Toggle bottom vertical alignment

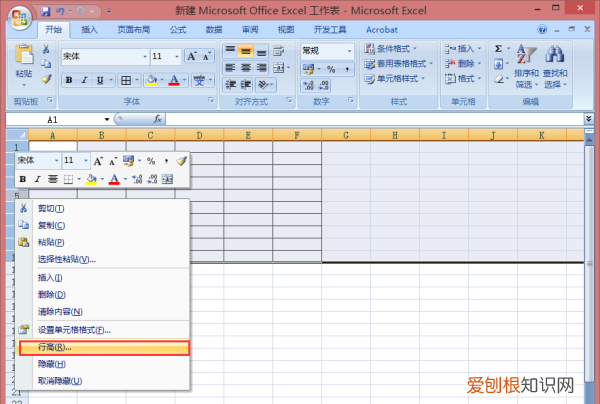click(x=261, y=50)
